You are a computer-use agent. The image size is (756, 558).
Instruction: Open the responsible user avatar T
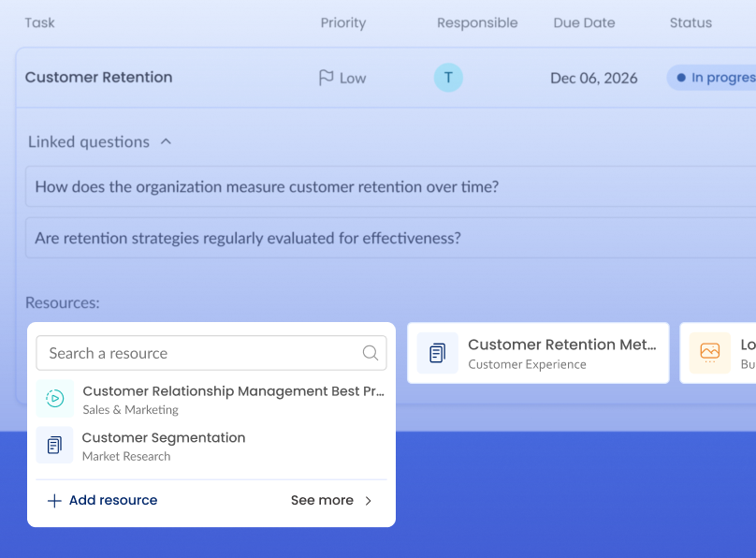click(448, 78)
